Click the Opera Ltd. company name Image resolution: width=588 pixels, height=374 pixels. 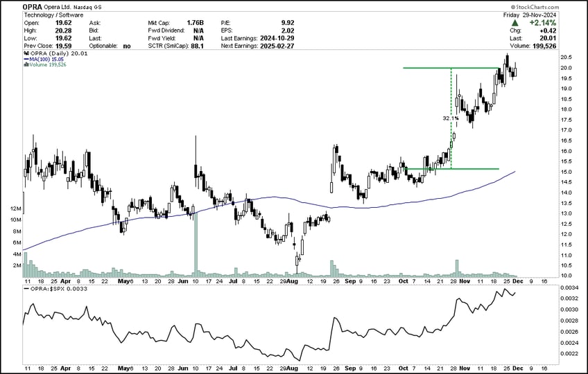pyautogui.click(x=59, y=7)
